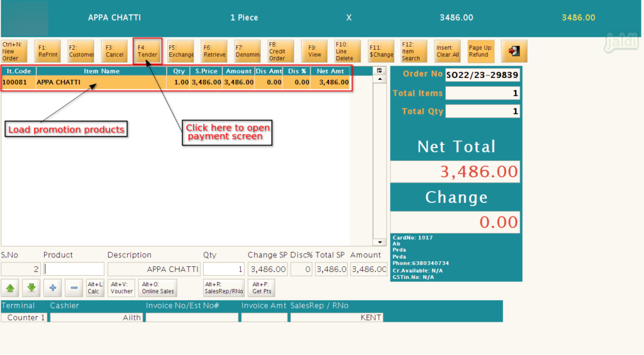Viewport: 644px width, 355px height.
Task: Open payment screen via F4 Tender
Action: [x=147, y=51]
